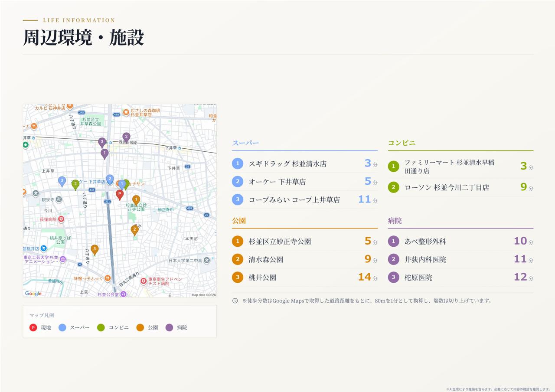Screen dimensions: 555x392
Task: Click the purple 病院 legend swatch
Action: coord(169,327)
